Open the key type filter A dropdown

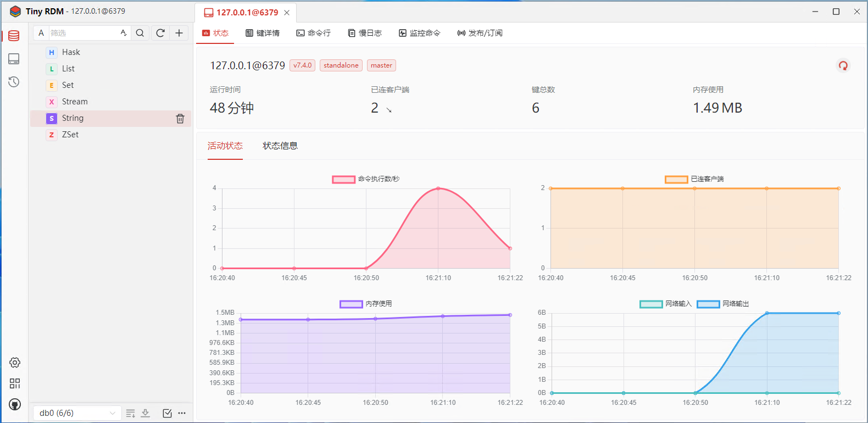tap(41, 33)
